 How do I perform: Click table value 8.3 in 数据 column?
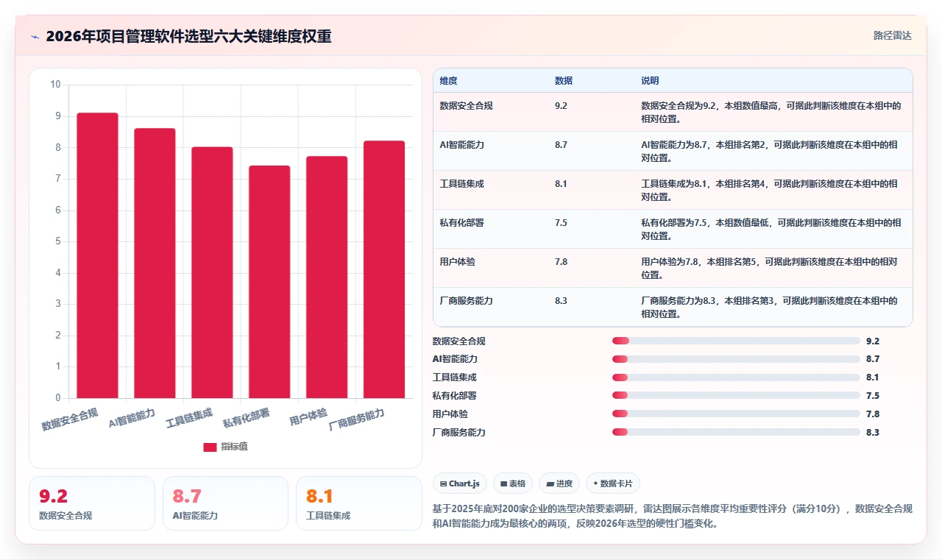(x=561, y=301)
